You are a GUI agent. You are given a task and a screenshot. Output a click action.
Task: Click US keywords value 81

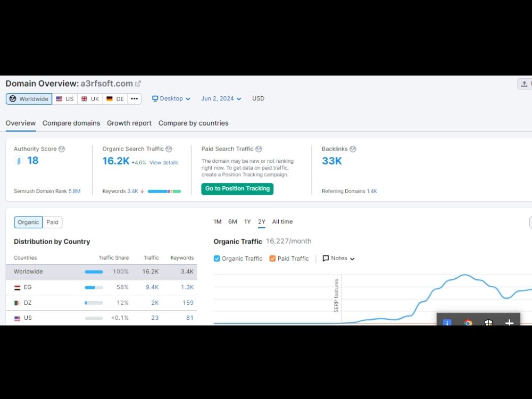(x=190, y=318)
